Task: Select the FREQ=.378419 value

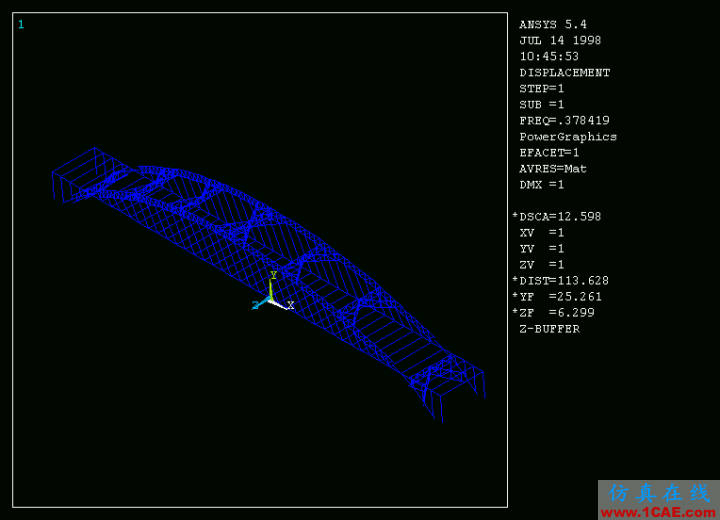Action: click(564, 121)
